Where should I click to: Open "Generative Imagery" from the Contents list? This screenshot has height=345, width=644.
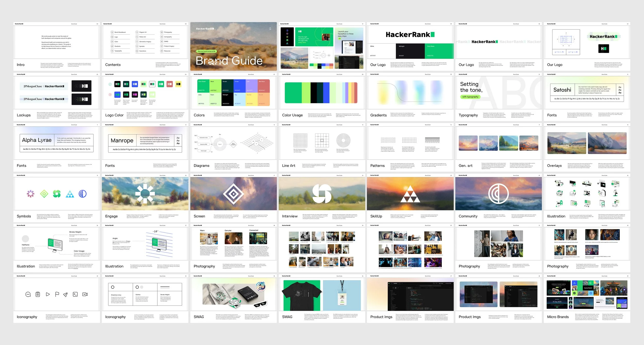145,42
